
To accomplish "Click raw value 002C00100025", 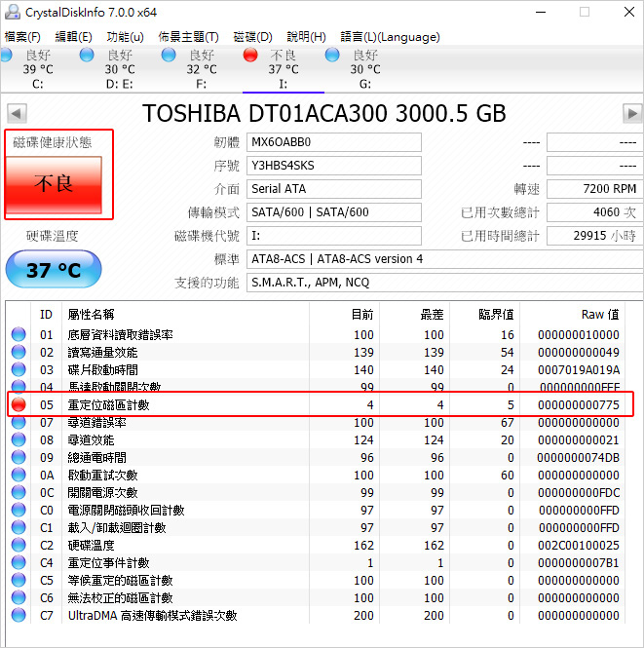I will 579,546.
